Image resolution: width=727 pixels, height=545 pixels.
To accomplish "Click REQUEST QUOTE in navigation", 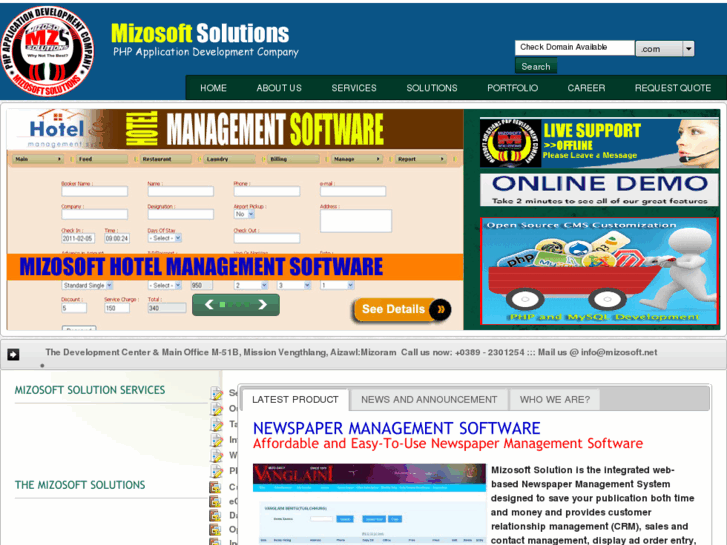I will tap(673, 88).
